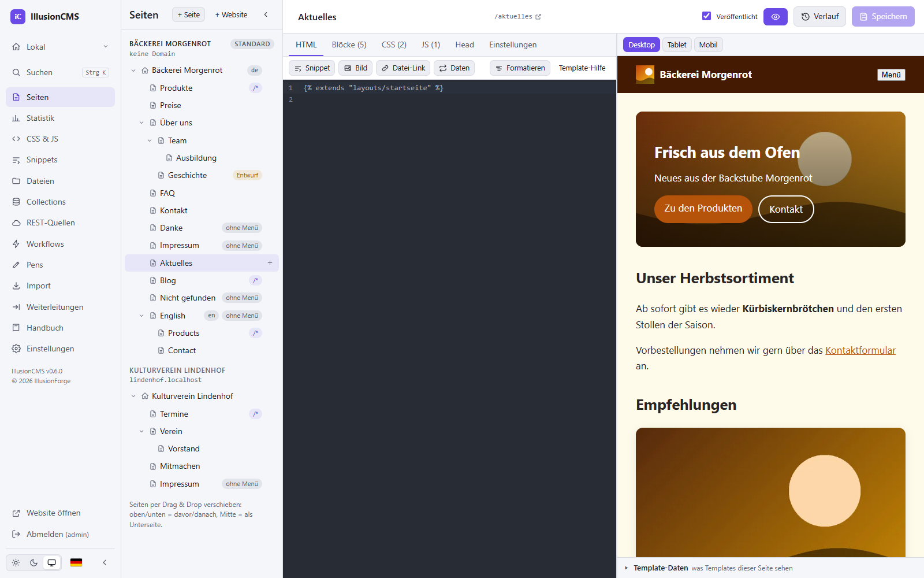Image resolution: width=924 pixels, height=578 pixels.
Task: Open the Head tab
Action: pyautogui.click(x=464, y=45)
